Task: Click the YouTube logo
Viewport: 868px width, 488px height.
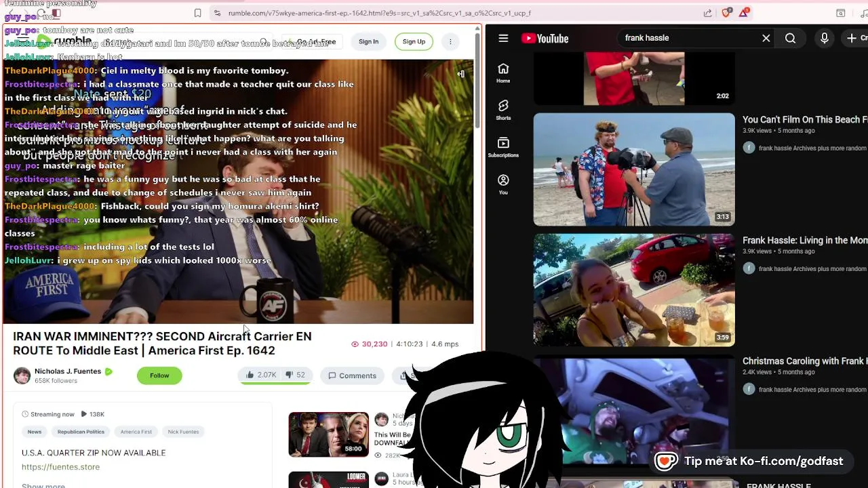Action: click(545, 39)
